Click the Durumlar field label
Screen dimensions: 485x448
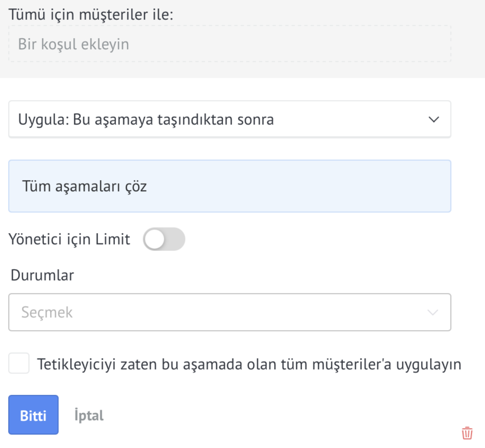coord(42,275)
